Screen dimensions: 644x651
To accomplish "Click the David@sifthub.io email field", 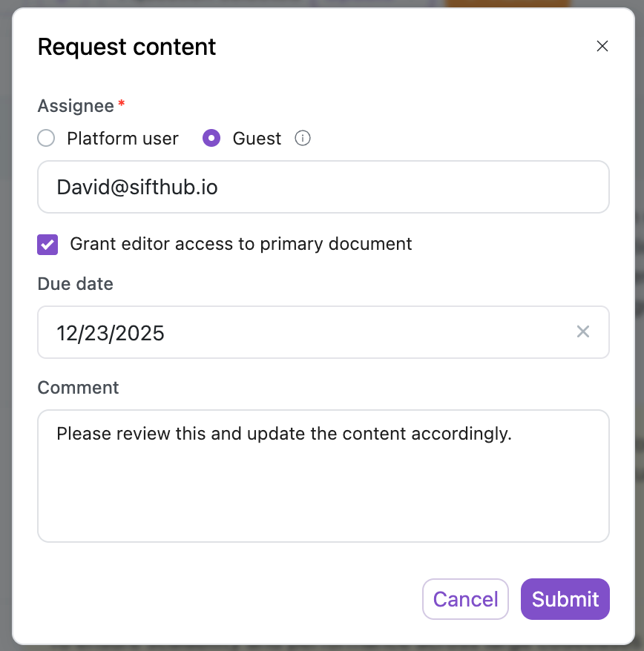I will pyautogui.click(x=323, y=187).
